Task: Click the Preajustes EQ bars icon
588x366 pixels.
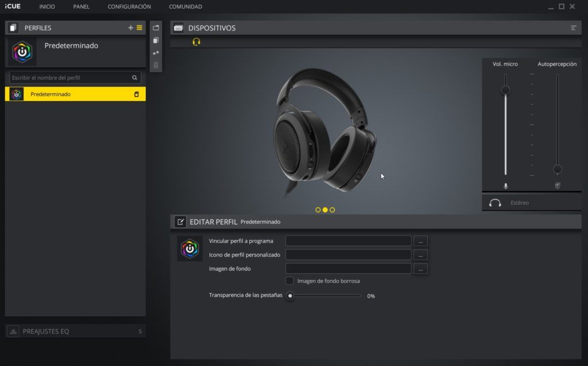Action: coord(13,332)
